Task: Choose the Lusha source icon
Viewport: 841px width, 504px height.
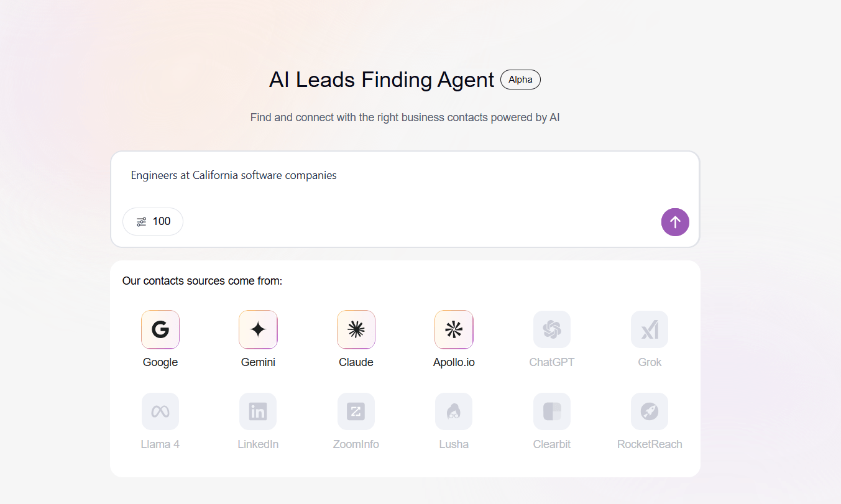Action: tap(454, 411)
